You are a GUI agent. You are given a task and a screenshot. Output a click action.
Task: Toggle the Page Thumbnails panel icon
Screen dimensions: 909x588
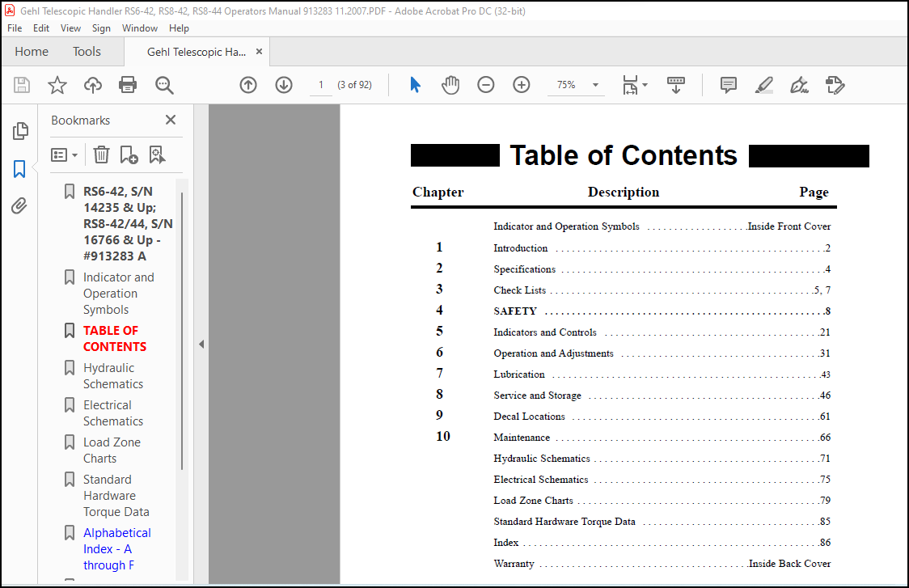[19, 131]
